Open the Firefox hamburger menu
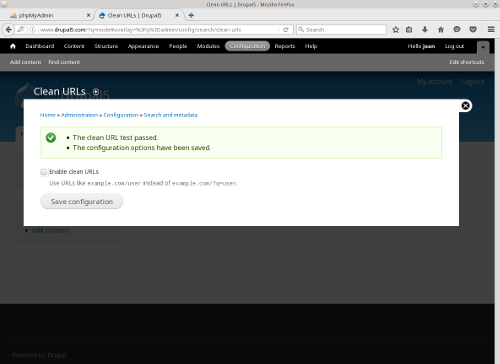This screenshot has height=364, width=500. coord(491,30)
